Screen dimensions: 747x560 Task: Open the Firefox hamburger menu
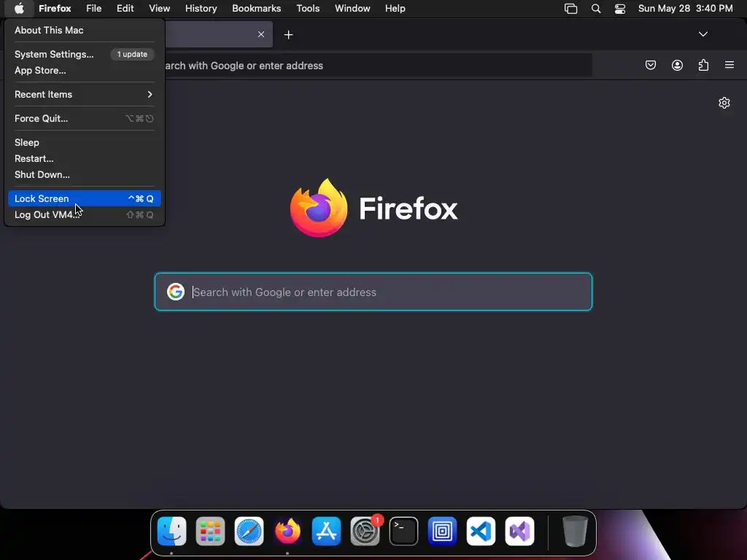pyautogui.click(x=729, y=65)
